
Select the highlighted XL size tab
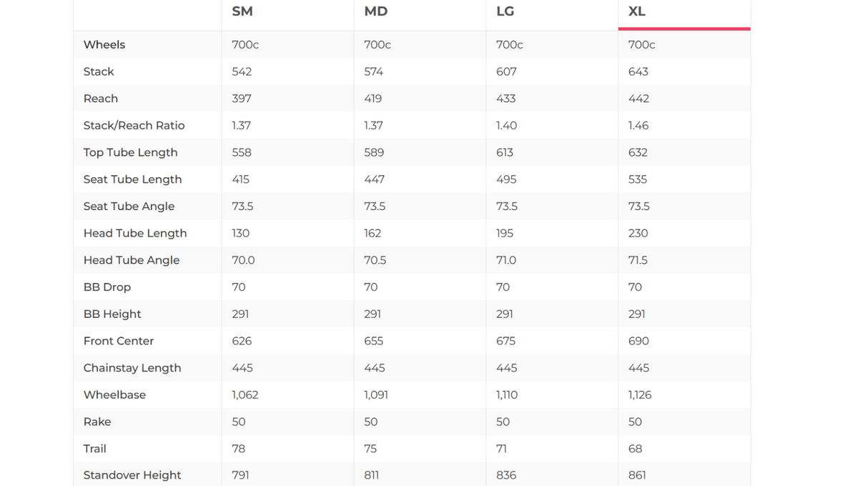pos(637,11)
